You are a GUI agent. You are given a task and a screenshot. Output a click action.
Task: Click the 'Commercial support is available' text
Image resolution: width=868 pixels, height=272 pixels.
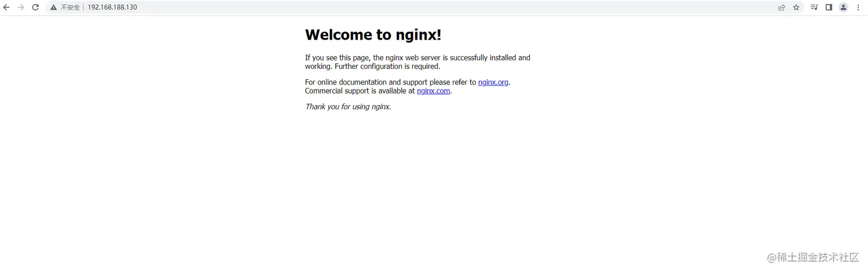point(360,91)
